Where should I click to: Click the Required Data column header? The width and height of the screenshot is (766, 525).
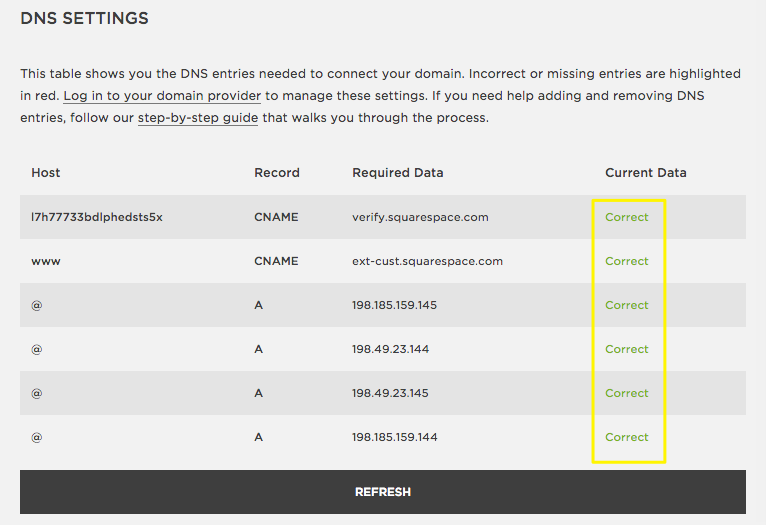click(x=397, y=173)
